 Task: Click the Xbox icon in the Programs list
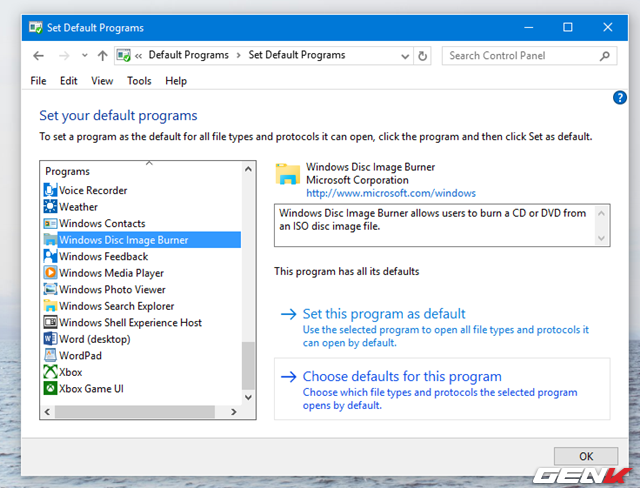point(50,372)
